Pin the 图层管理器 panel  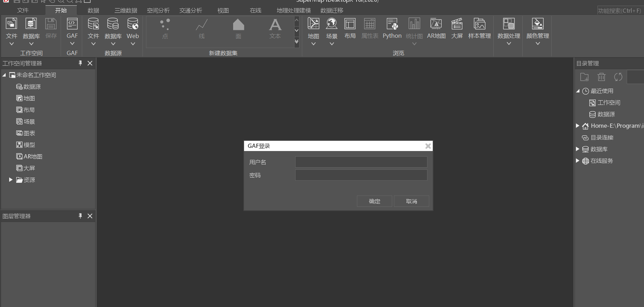point(80,216)
